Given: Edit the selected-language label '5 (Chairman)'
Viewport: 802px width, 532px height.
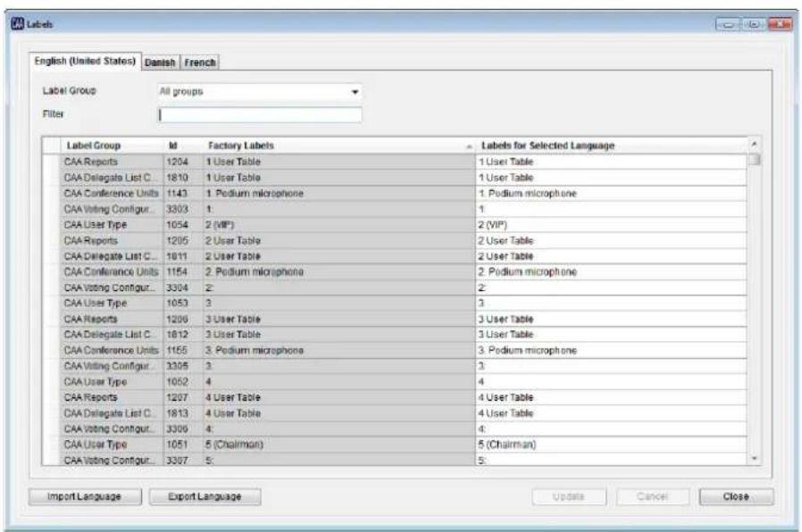Looking at the screenshot, I should tap(611, 445).
